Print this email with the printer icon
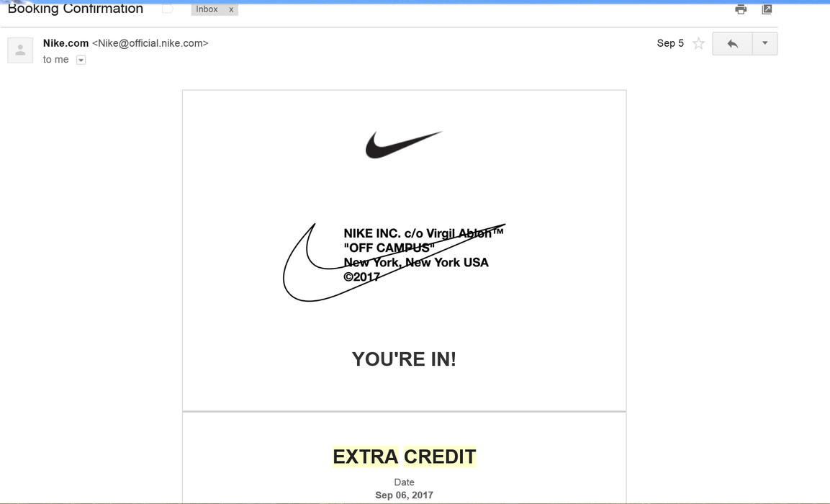 click(741, 9)
